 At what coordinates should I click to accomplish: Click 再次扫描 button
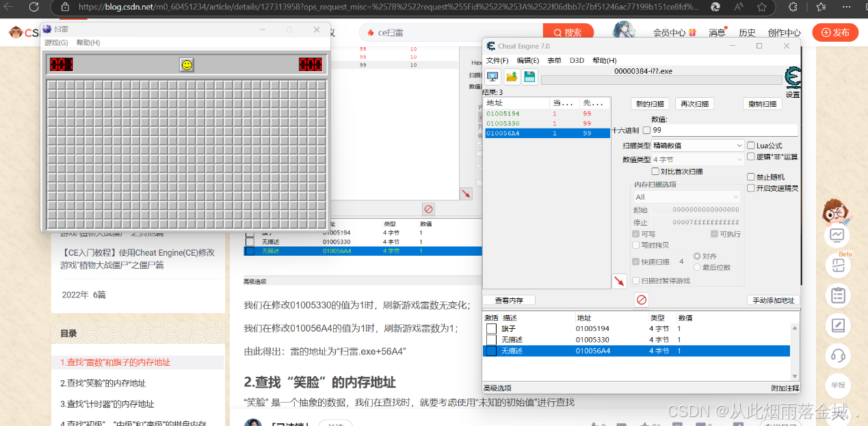coord(694,104)
